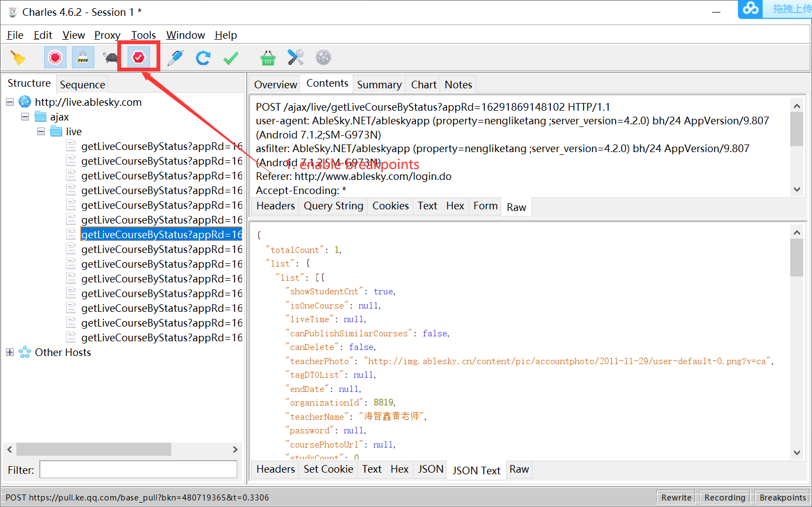Select the Cookies request tab
Image resolution: width=812 pixels, height=507 pixels.
click(x=390, y=206)
